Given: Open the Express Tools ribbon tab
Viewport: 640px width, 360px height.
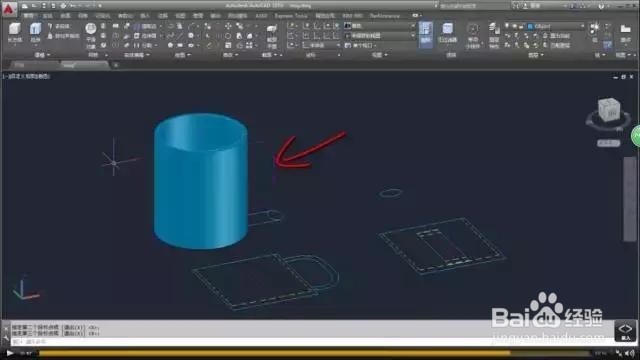Looking at the screenshot, I should [x=291, y=16].
